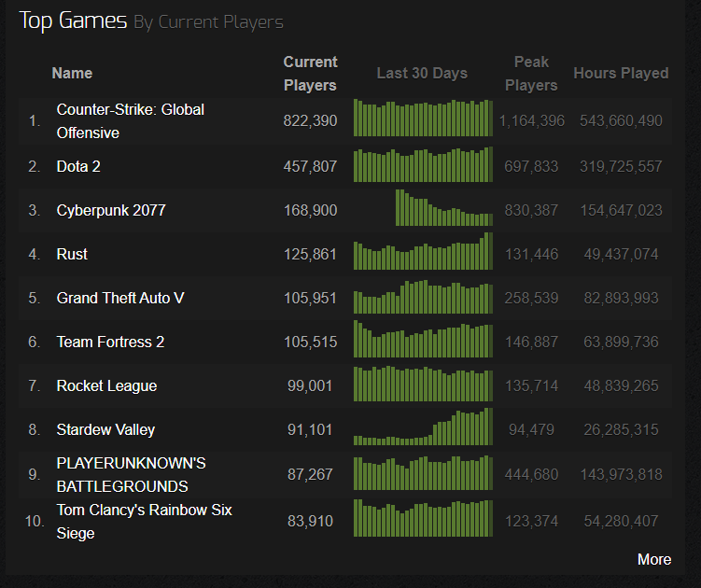Open the Rocket League game page
Viewport: 701px width, 588px height.
click(x=106, y=385)
